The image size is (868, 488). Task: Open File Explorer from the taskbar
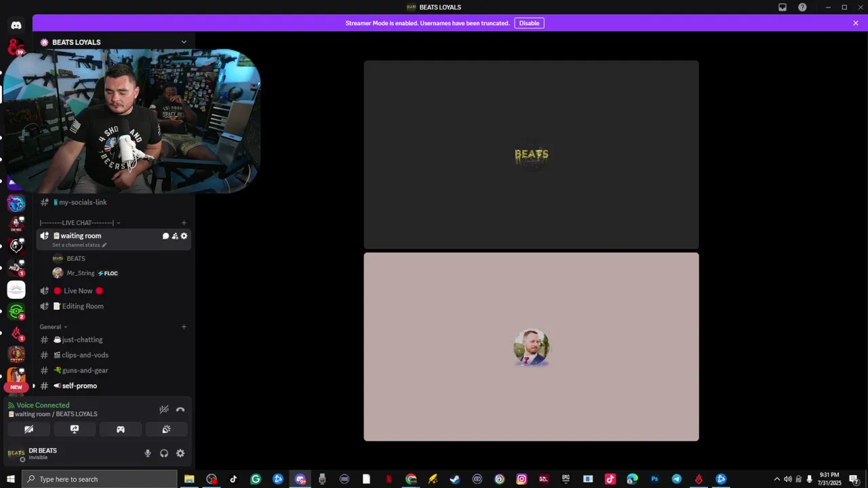[x=189, y=479]
